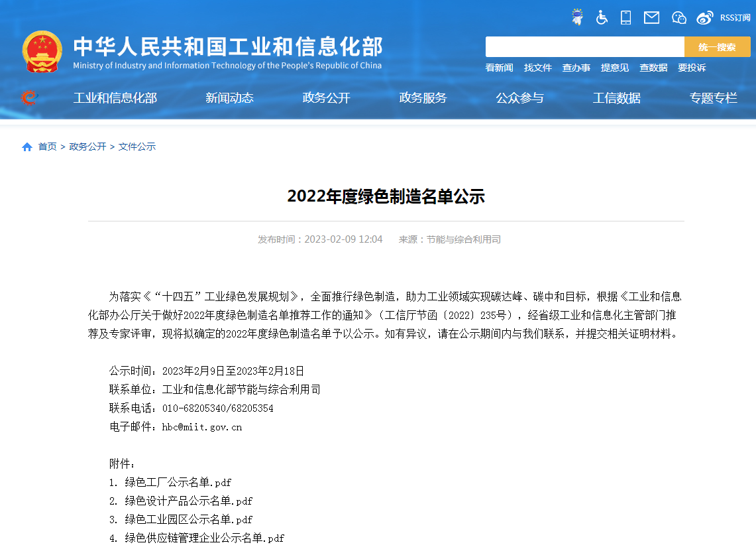The width and height of the screenshot is (756, 559).
Task: Open the mail envelope icon
Action: tap(651, 18)
